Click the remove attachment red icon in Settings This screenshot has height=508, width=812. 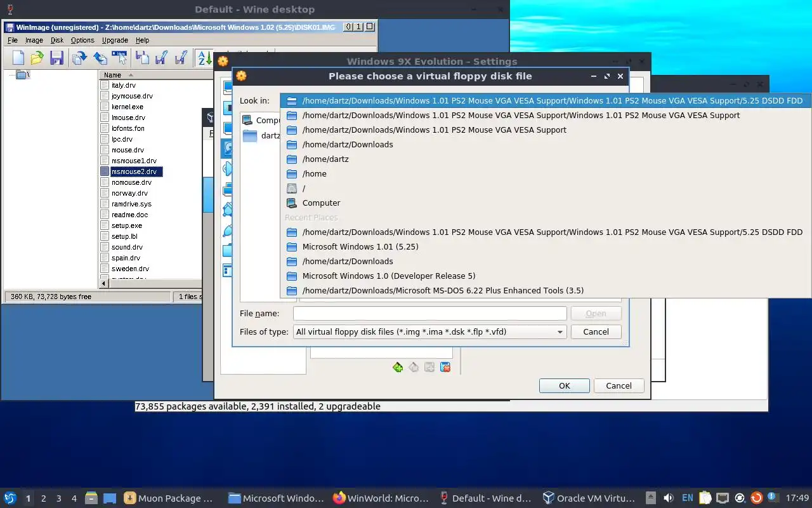[445, 367]
